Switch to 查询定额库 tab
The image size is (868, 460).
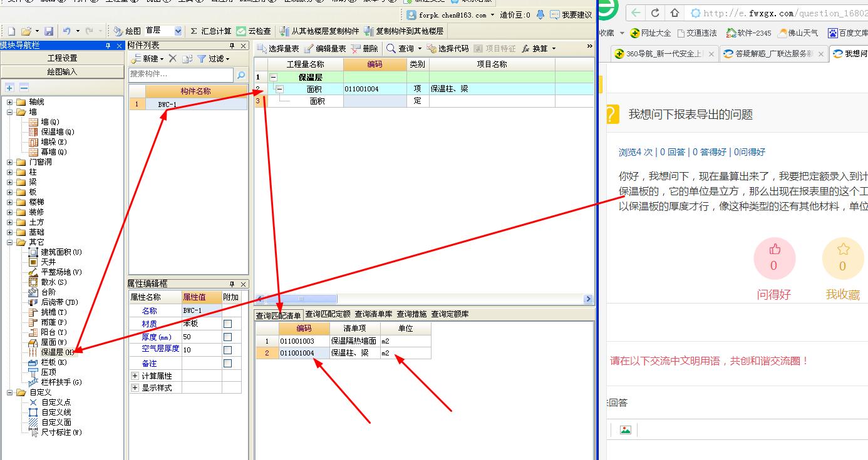(450, 314)
